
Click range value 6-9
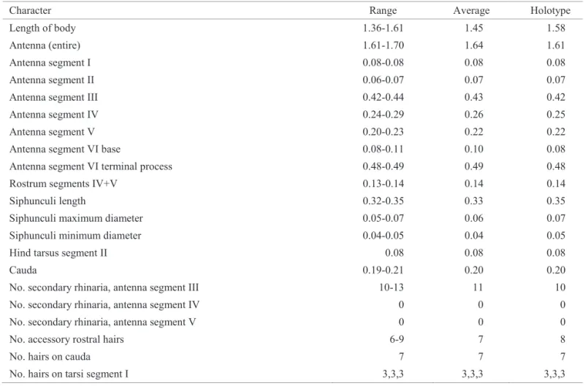[397, 339]
